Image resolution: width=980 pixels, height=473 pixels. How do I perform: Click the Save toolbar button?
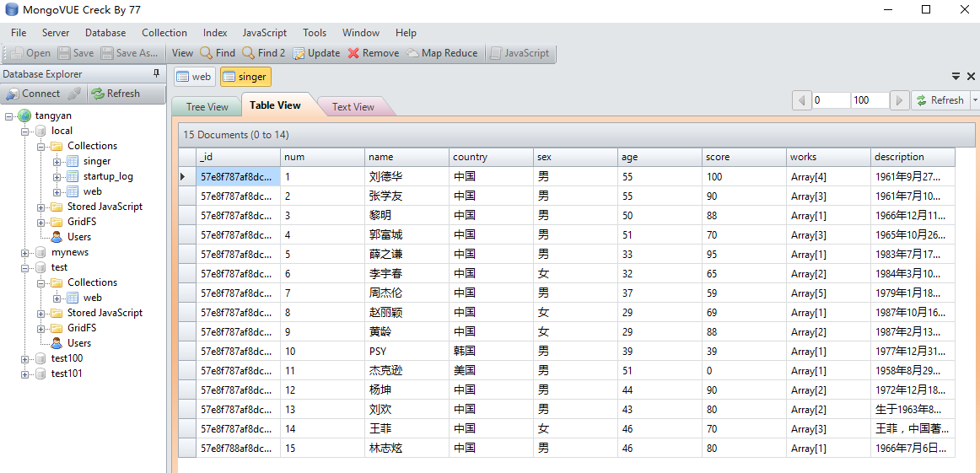coord(76,53)
